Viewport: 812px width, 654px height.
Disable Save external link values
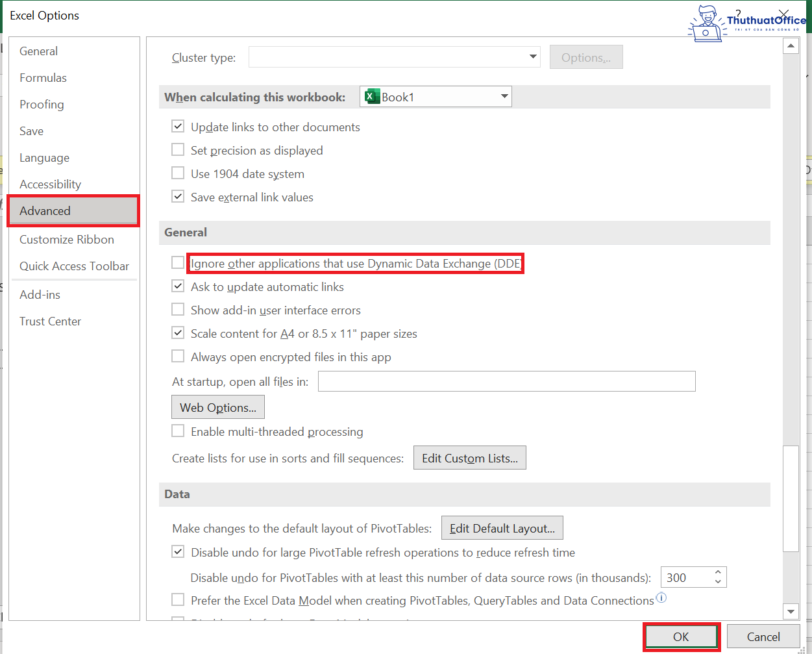(x=178, y=196)
